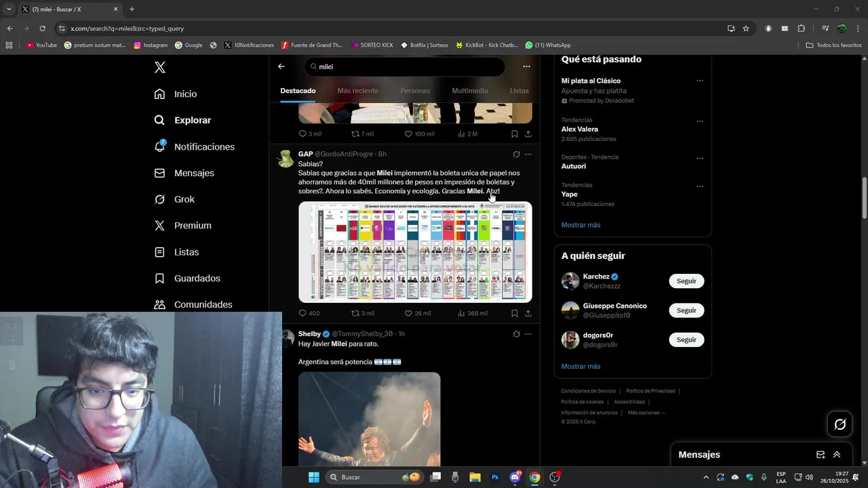Click the back arrow beside search box
Screen dimensions: 868x488
point(281,66)
